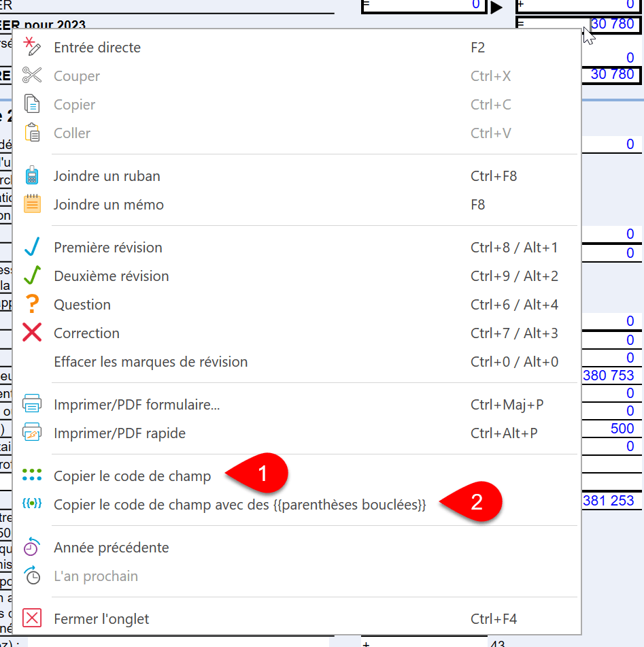The width and height of the screenshot is (644, 647).
Task: Select the Coller menu entry
Action: tap(296, 133)
